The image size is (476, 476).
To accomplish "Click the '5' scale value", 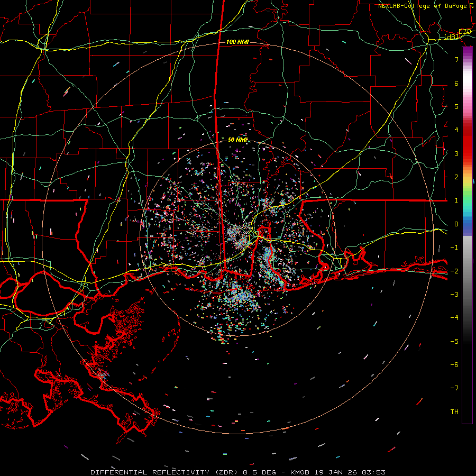I will 456,106.
